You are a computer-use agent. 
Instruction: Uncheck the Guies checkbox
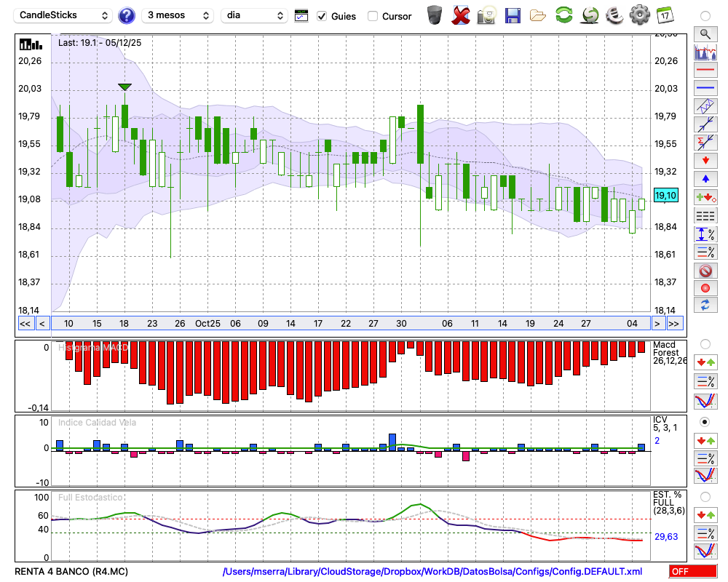coord(322,16)
